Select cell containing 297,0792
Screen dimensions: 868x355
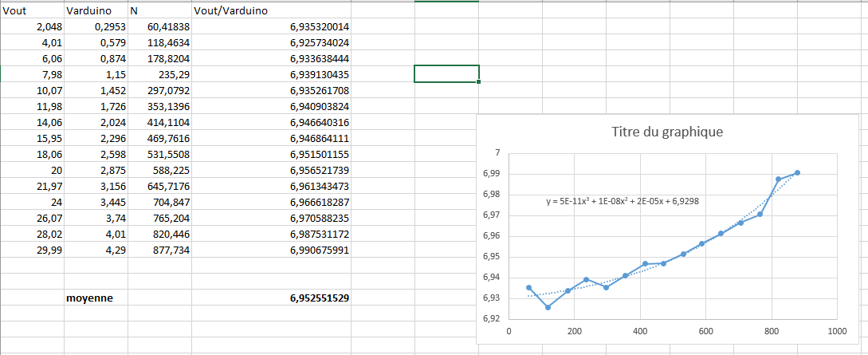pyautogui.click(x=159, y=90)
